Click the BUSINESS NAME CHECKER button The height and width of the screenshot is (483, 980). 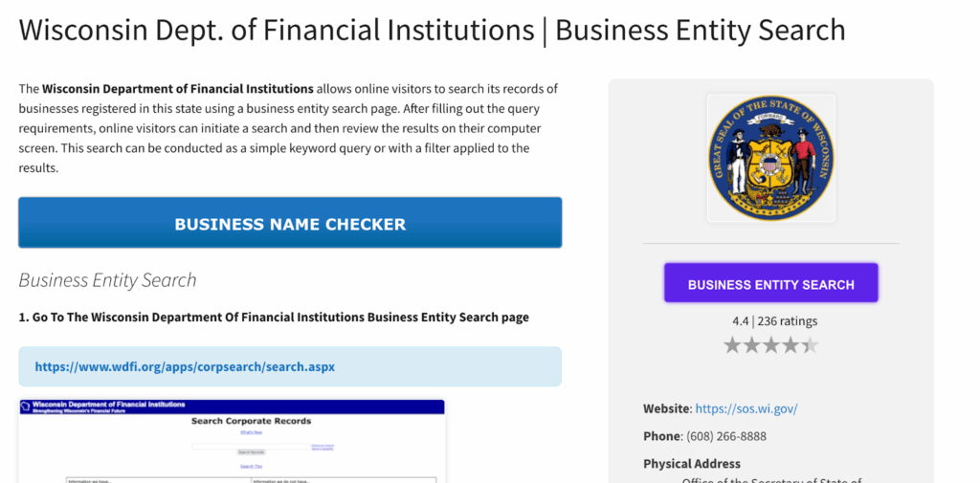290,224
